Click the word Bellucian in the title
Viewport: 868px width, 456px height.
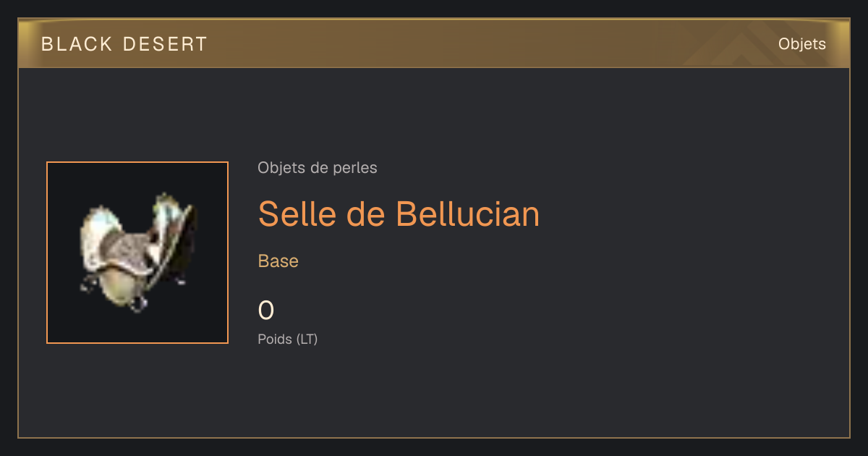(x=469, y=214)
